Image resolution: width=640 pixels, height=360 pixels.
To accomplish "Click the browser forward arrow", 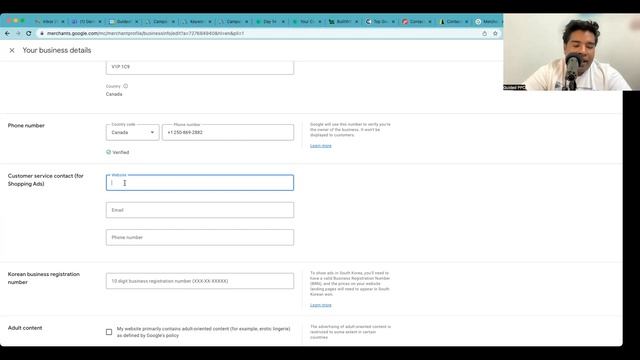I will tap(18, 33).
